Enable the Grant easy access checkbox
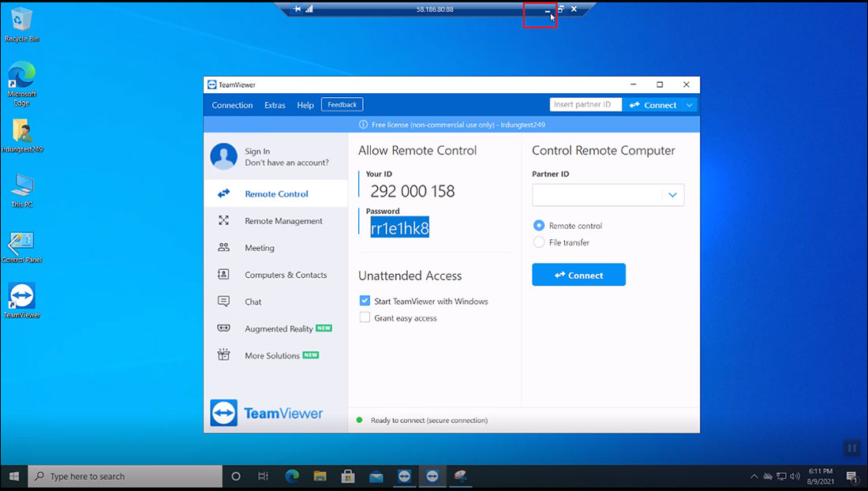This screenshot has width=868, height=491. pos(365,317)
